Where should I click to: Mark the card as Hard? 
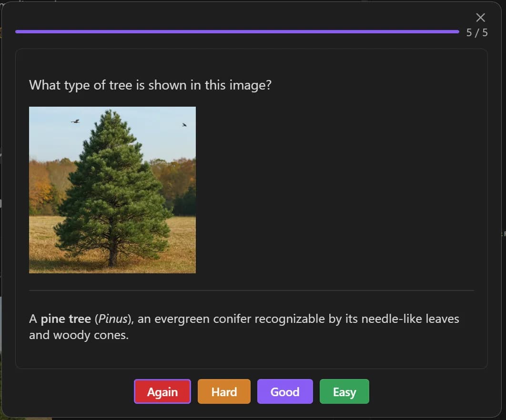[224, 391]
